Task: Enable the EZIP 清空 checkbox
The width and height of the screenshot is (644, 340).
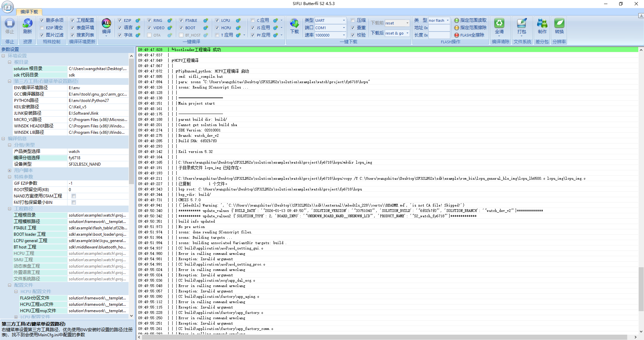Action: (42, 28)
